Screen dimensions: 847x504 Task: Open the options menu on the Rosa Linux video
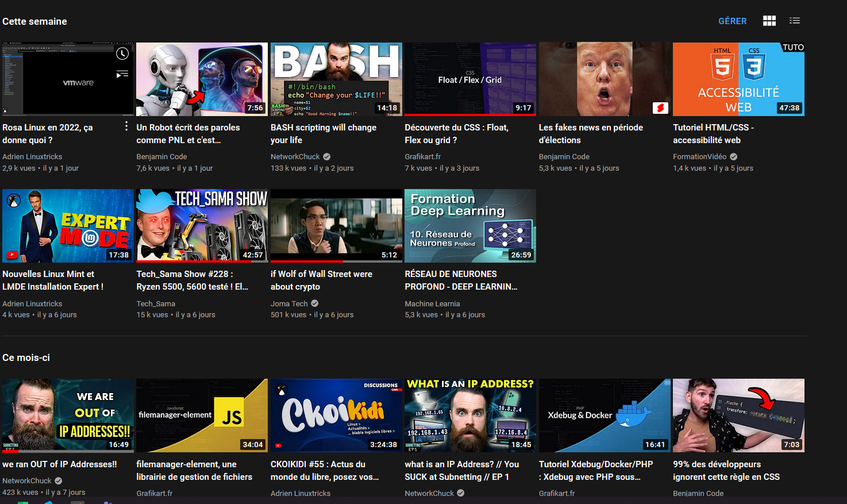click(126, 126)
